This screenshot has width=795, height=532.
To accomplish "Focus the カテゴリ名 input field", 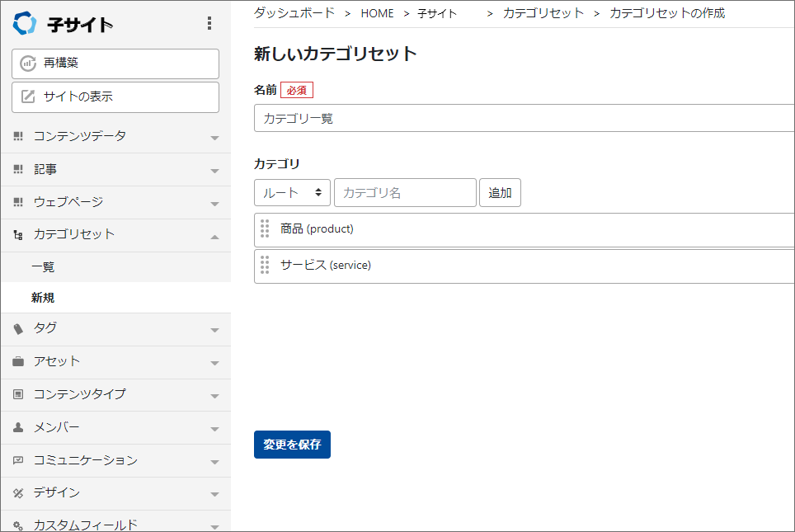I will [x=405, y=193].
